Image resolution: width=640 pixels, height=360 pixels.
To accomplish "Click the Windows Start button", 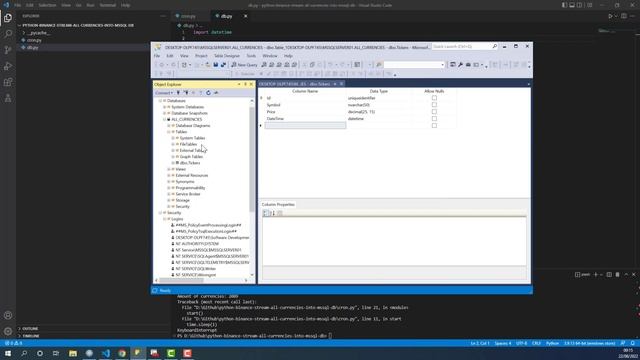I will point(8,353).
